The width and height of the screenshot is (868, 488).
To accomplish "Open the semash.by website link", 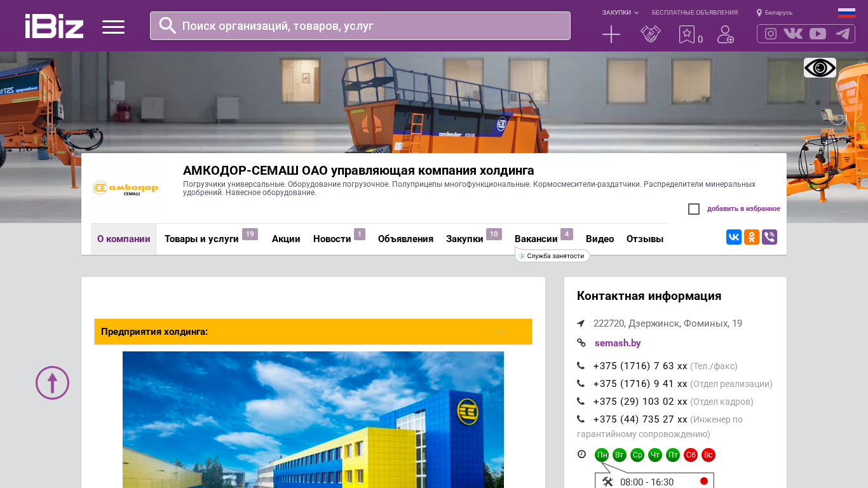I will click(618, 343).
